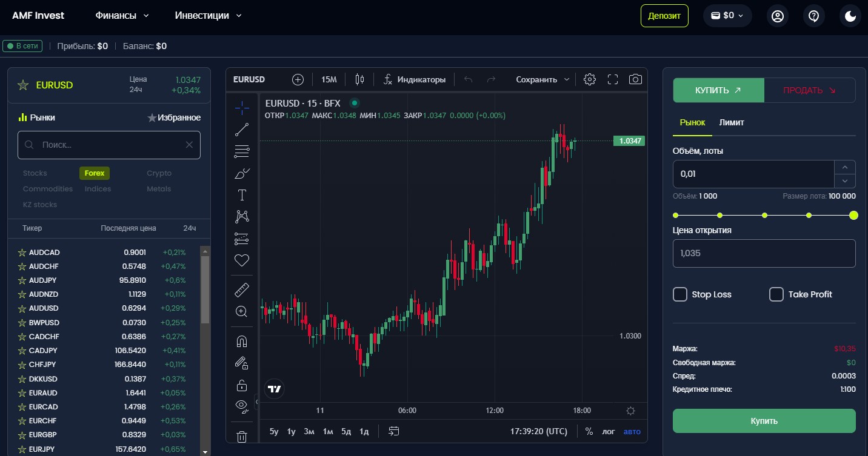Select the trend line drawing tool

(242, 129)
